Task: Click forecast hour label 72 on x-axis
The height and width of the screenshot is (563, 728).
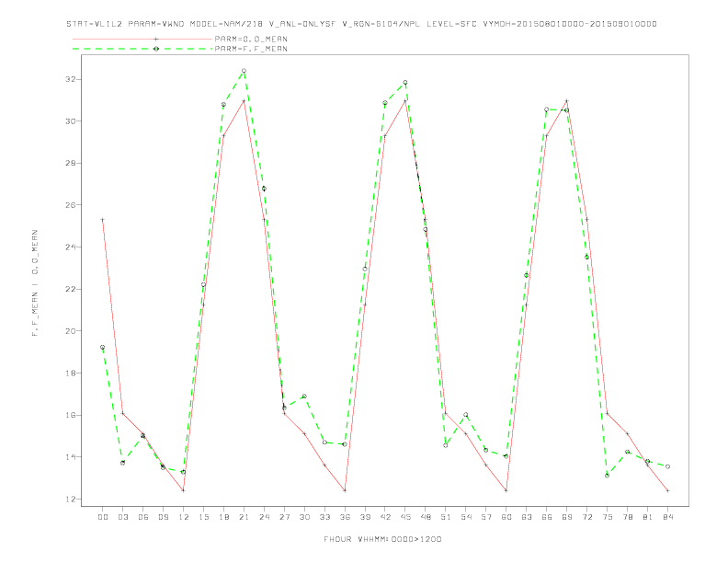Action: coord(586,517)
